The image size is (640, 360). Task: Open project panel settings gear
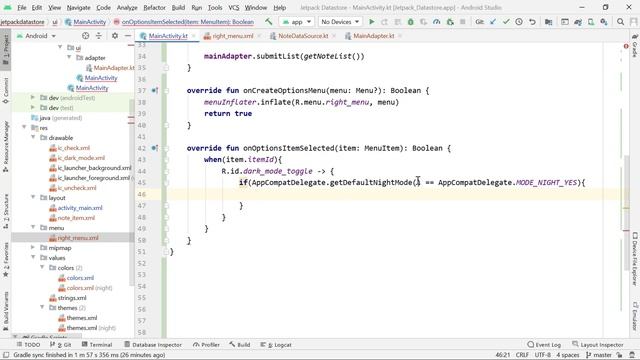[x=115, y=36]
